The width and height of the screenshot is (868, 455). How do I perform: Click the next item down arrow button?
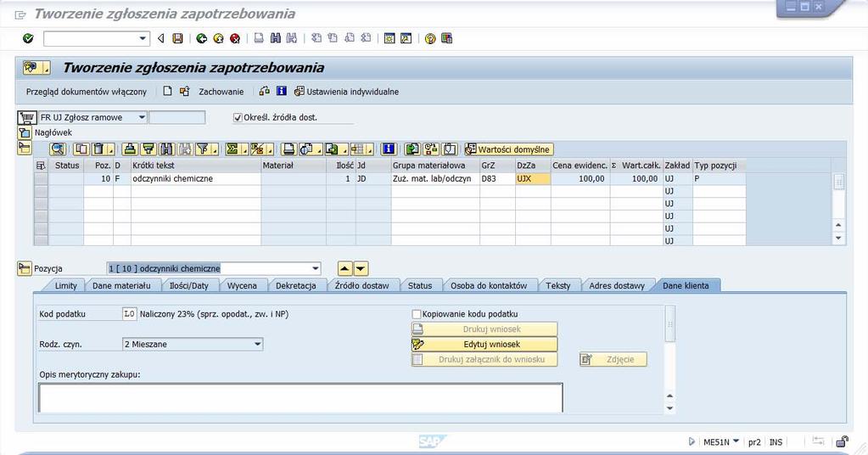[x=361, y=268]
